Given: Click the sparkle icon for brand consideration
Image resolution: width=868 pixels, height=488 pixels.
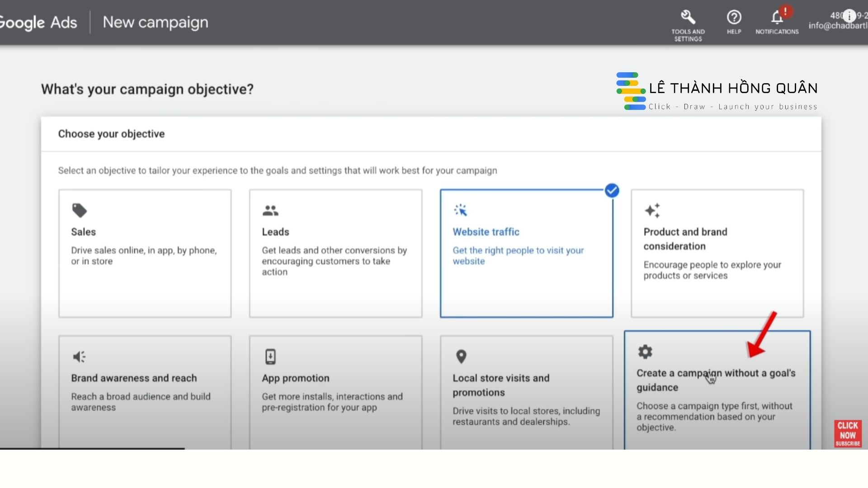Looking at the screenshot, I should (652, 210).
